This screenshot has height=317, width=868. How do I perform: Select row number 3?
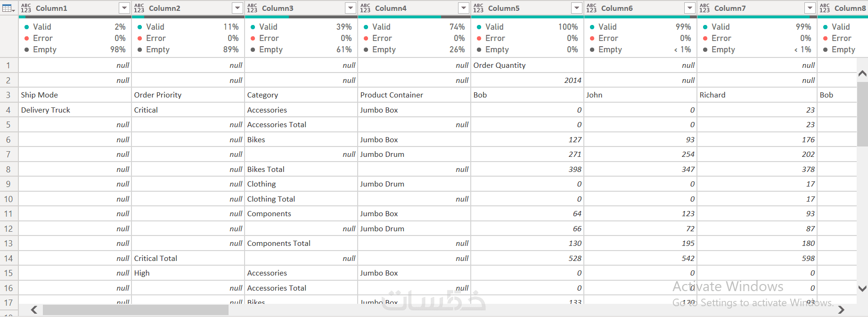pyautogui.click(x=8, y=95)
